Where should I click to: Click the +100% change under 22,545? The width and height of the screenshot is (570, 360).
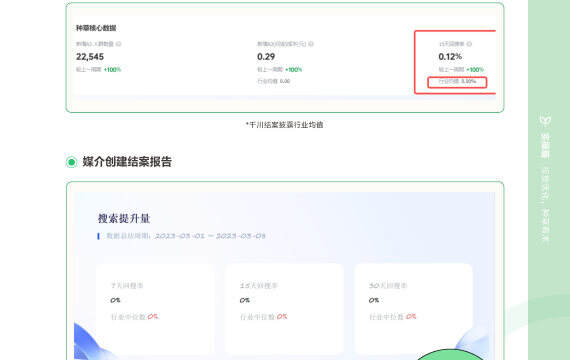coord(112,69)
